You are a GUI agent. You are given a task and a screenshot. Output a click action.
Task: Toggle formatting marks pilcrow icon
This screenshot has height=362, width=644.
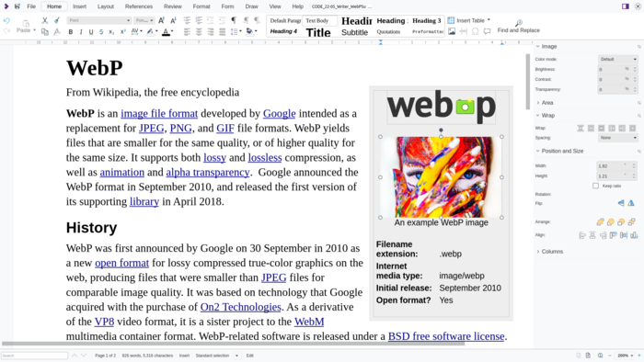[234, 20]
